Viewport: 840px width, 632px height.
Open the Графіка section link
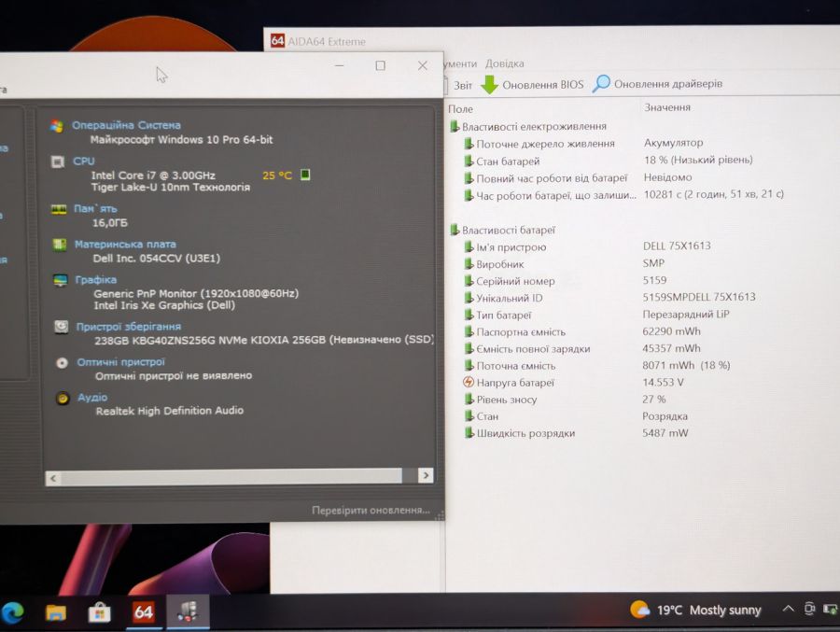tap(96, 279)
